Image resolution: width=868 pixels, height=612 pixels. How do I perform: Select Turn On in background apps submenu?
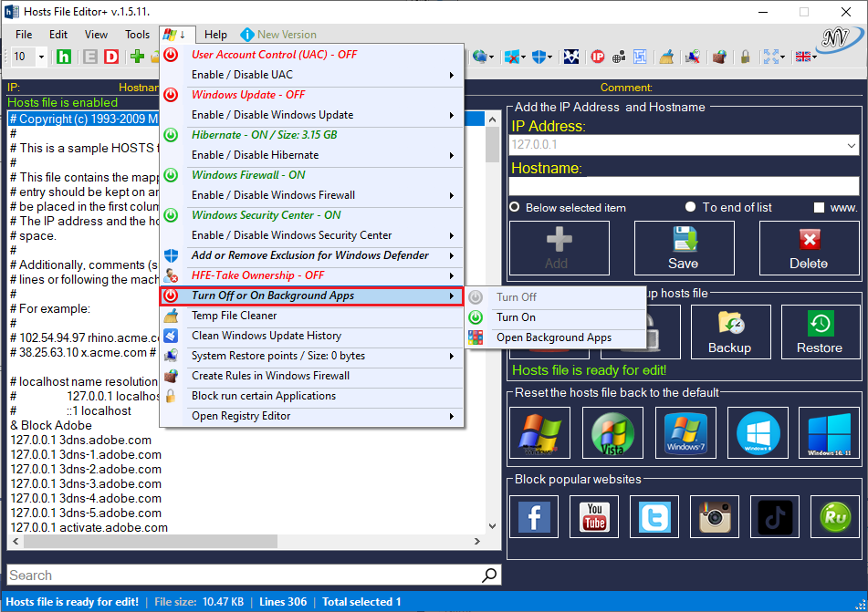[516, 317]
